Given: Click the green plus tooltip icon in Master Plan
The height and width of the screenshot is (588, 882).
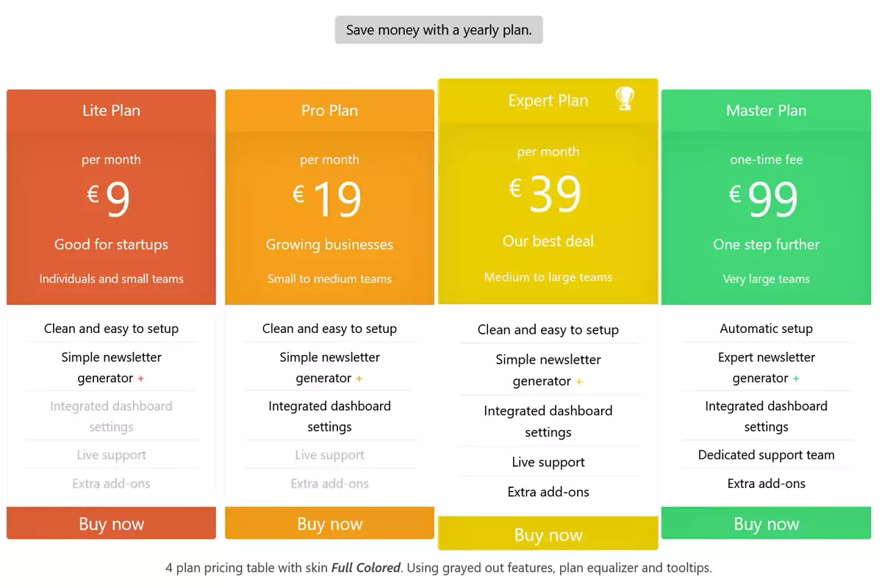Looking at the screenshot, I should click(796, 379).
